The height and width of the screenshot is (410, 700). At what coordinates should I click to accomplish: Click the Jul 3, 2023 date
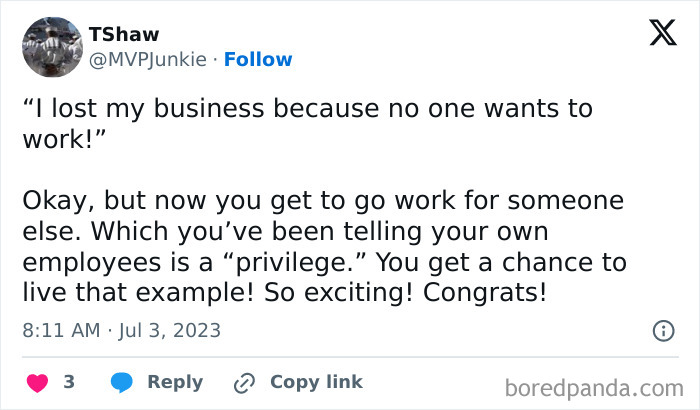[x=169, y=330]
